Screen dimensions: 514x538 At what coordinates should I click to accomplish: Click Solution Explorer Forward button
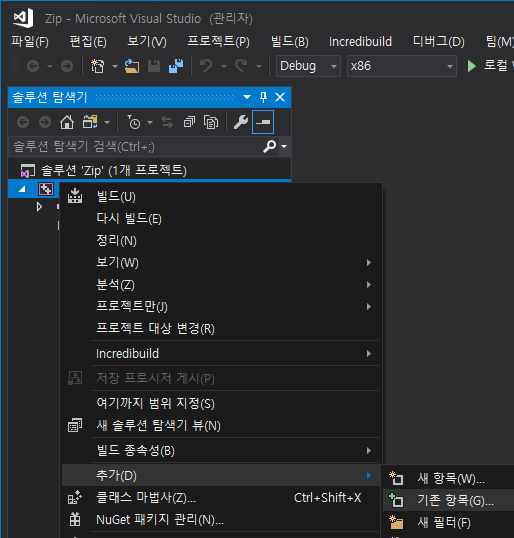click(x=45, y=122)
